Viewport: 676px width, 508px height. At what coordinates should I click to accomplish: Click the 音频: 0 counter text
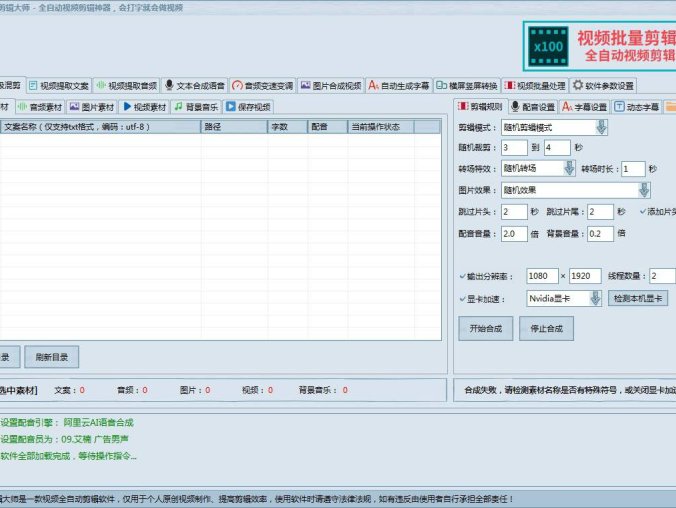click(132, 390)
